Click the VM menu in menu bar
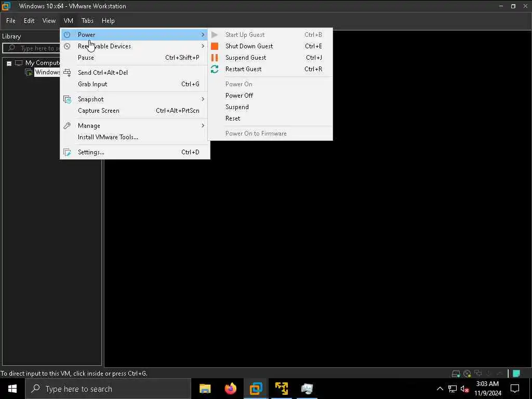The height and width of the screenshot is (399, 532). tap(69, 21)
